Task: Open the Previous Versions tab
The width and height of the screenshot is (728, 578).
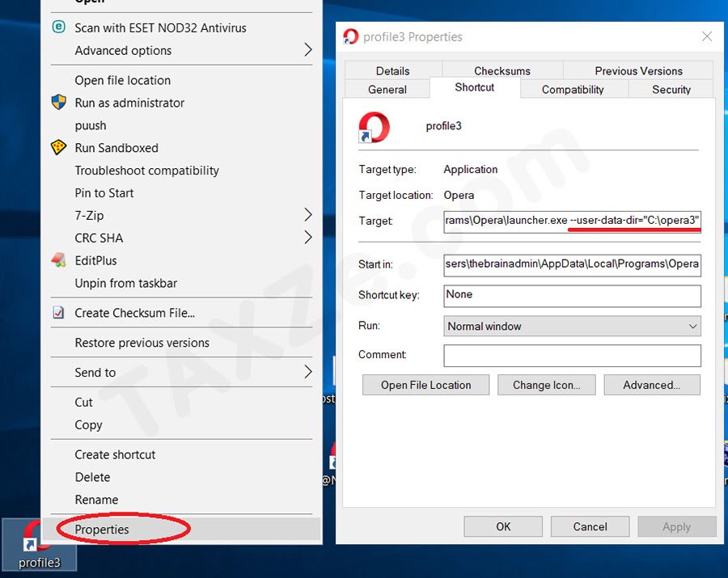Action: click(x=637, y=70)
